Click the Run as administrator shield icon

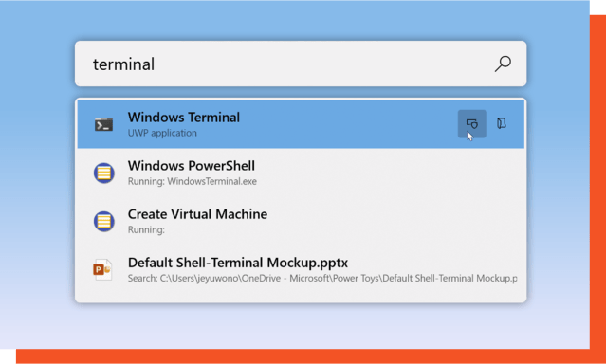472,123
